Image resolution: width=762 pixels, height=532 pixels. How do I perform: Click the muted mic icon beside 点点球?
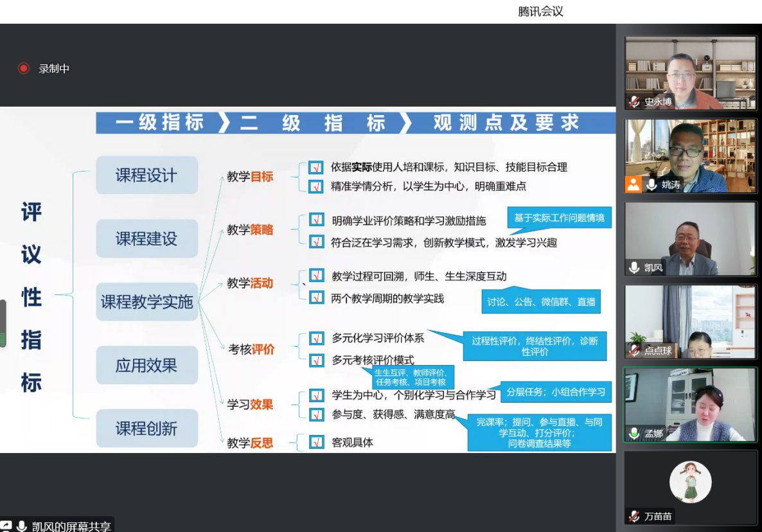tap(635, 351)
